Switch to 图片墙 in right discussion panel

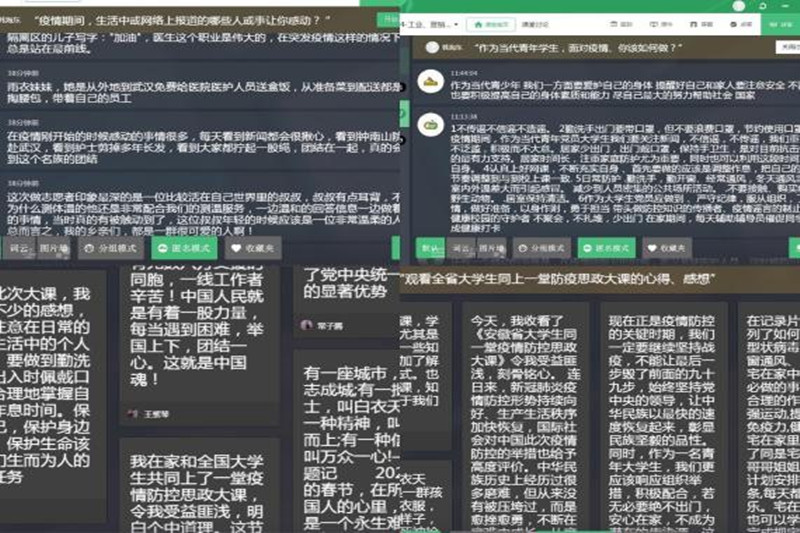492,248
